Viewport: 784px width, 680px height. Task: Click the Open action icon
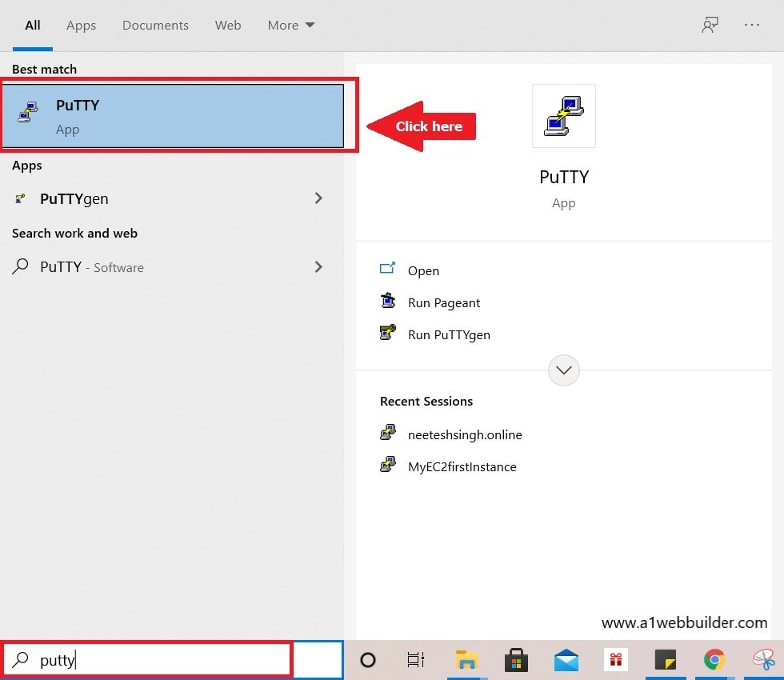pyautogui.click(x=387, y=269)
